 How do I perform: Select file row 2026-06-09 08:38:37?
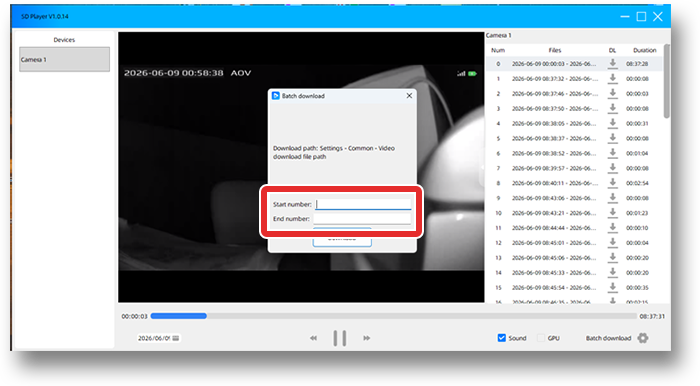coord(574,138)
